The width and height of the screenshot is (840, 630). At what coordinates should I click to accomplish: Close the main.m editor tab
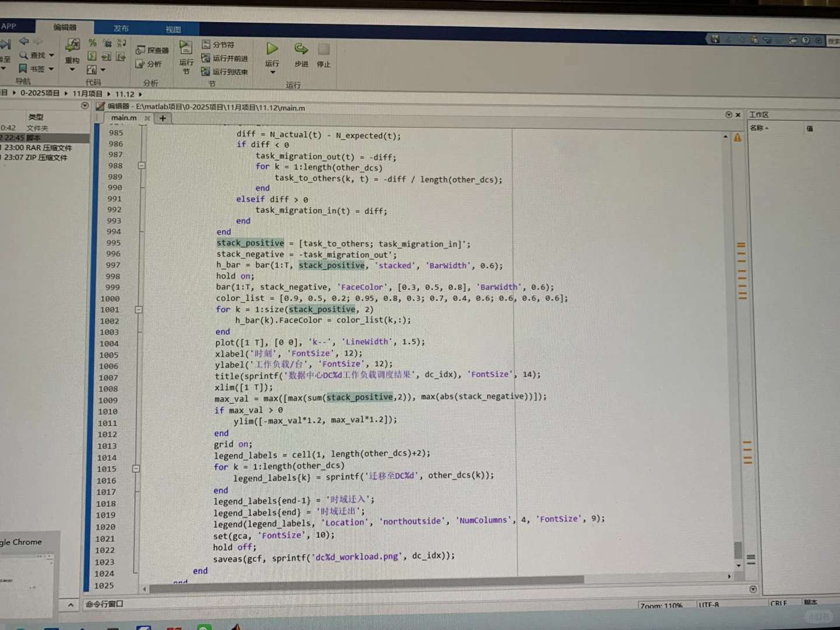[148, 118]
